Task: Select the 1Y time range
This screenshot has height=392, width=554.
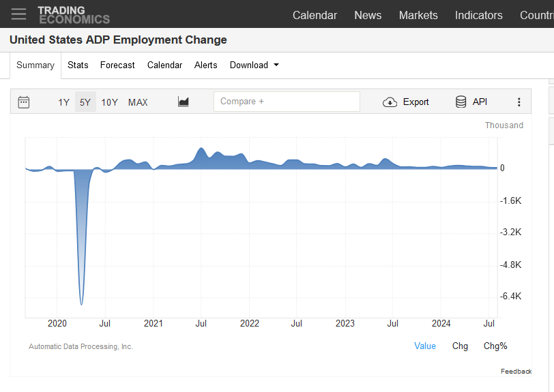Action: pos(63,102)
